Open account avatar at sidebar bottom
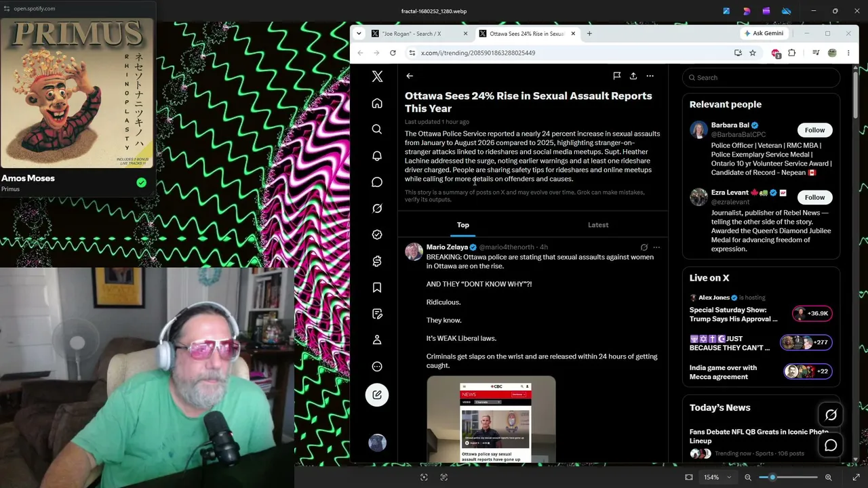The image size is (868, 488). 377,443
